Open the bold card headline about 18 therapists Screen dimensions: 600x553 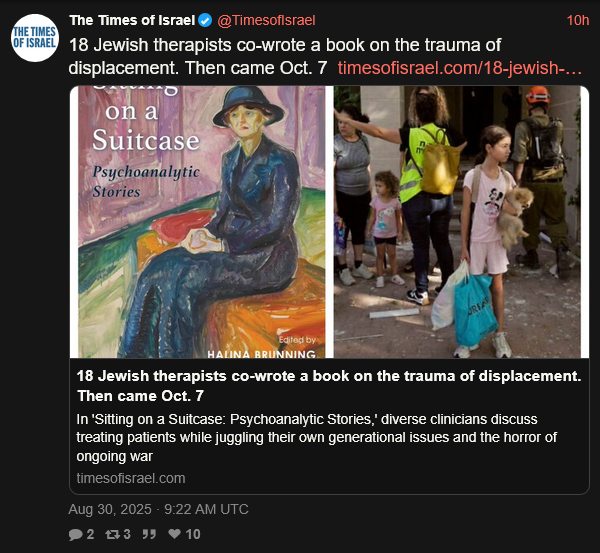[x=329, y=386]
